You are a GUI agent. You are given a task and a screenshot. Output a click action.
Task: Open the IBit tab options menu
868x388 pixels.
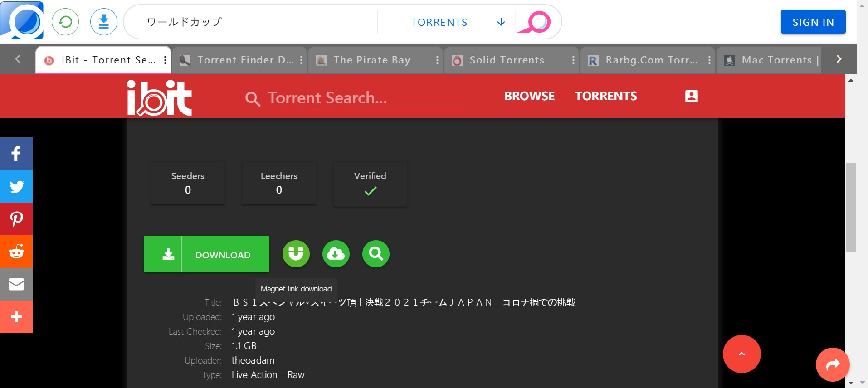coord(165,60)
